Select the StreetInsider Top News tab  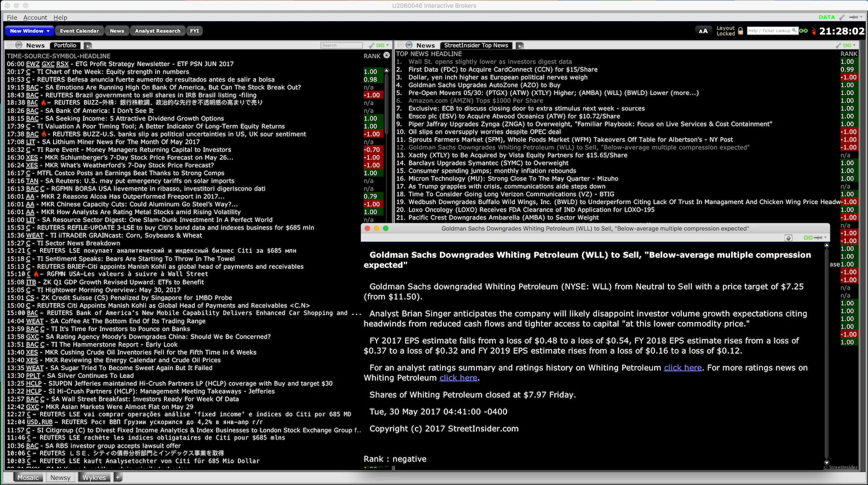coord(476,45)
